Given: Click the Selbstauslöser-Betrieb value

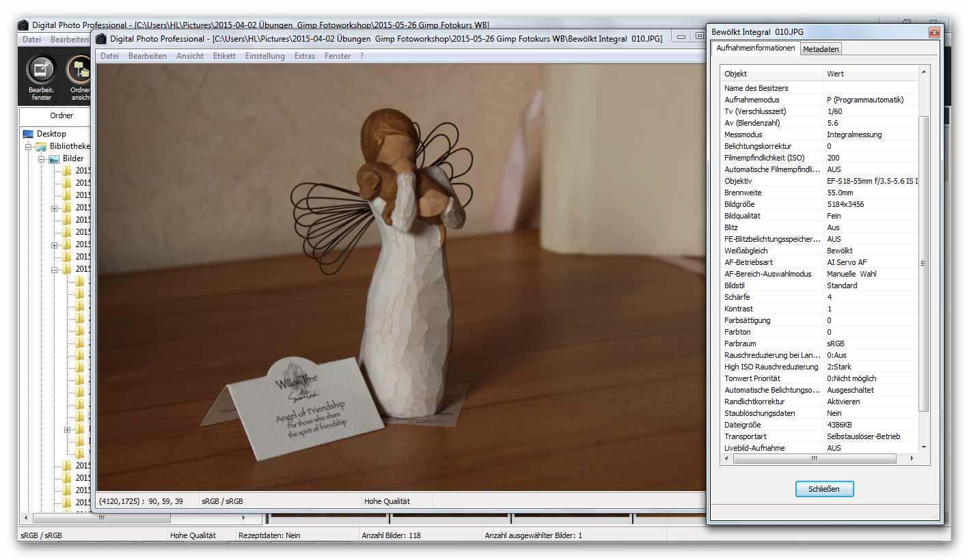Looking at the screenshot, I should click(863, 436).
